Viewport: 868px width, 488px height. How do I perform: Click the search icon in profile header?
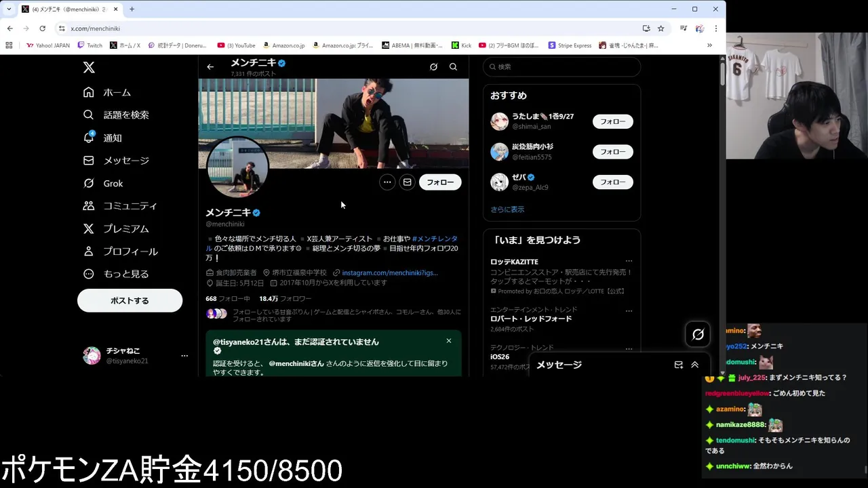coord(453,66)
